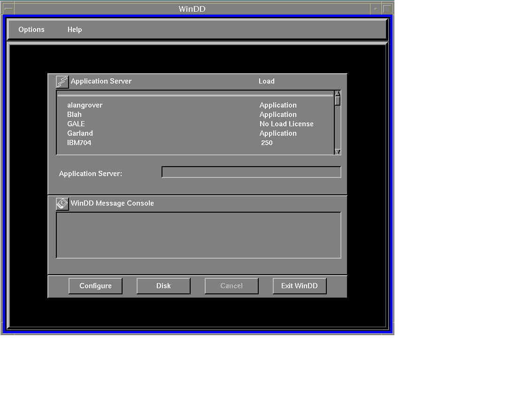This screenshot has height=399, width=532.
Task: Select the Blah application server
Action: 75,115
